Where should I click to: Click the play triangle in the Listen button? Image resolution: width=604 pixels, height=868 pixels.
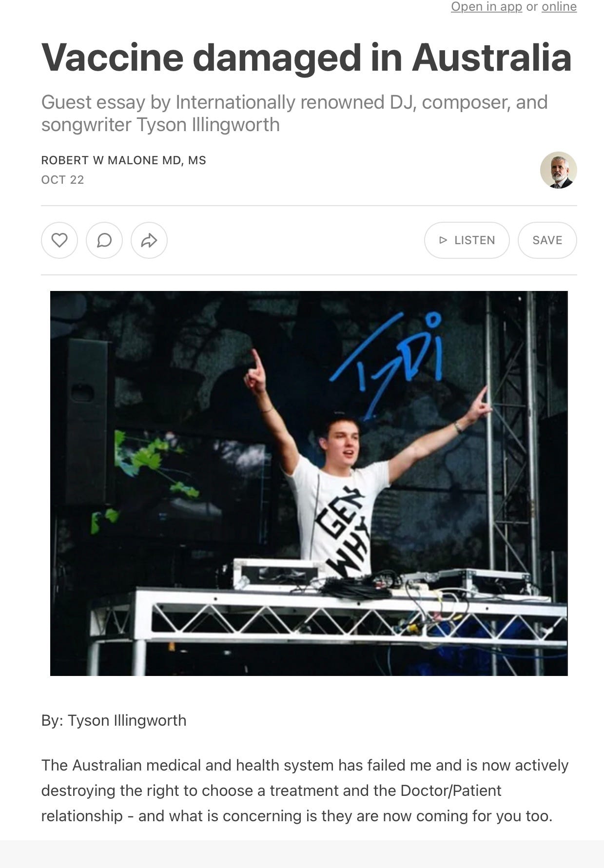pyautogui.click(x=443, y=240)
